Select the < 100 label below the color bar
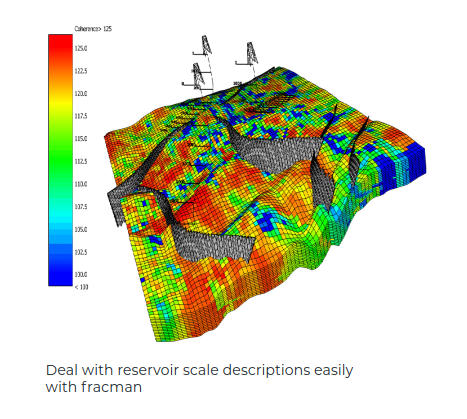The height and width of the screenshot is (419, 467). [x=81, y=287]
